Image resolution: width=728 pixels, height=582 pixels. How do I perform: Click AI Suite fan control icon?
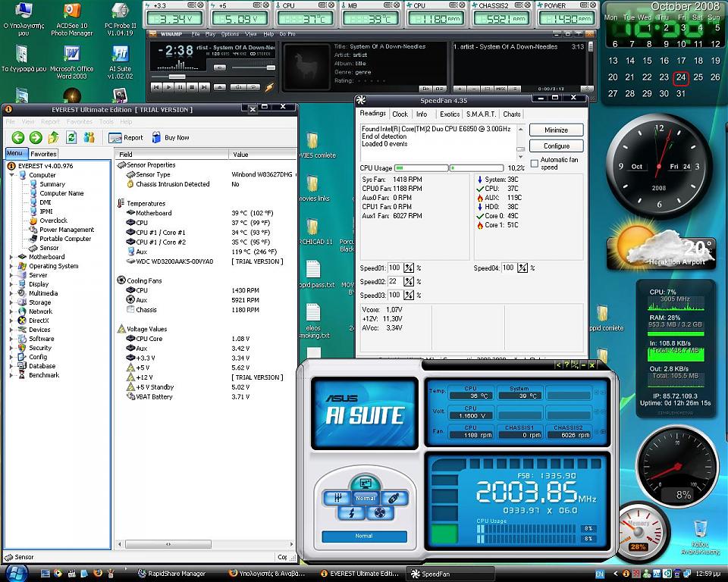coord(380,513)
